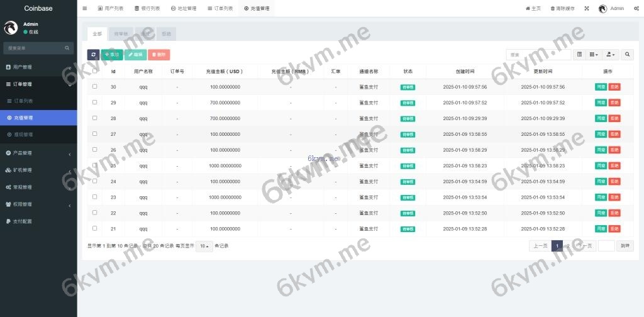Click the table search magnifier icon
The image size is (644, 317).
[627, 55]
